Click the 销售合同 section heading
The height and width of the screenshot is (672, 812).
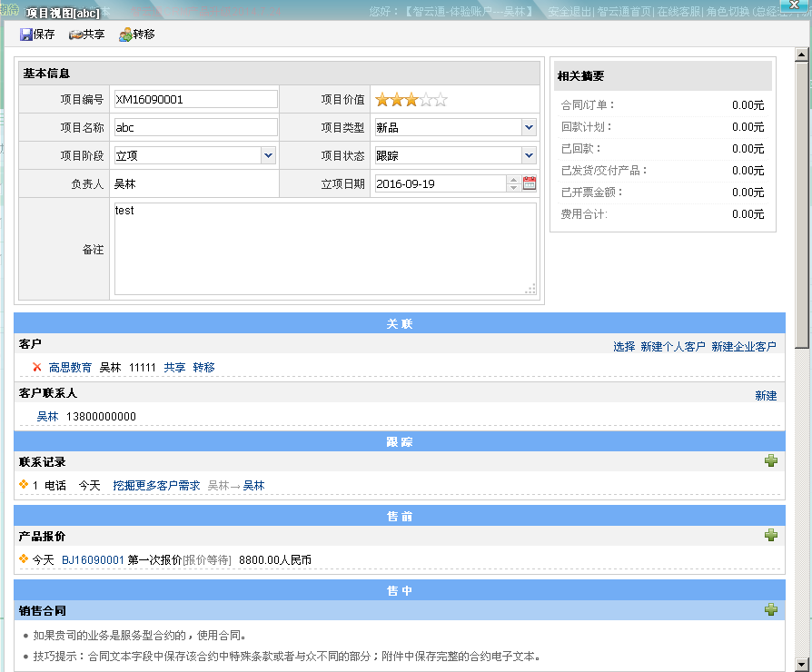tap(43, 610)
